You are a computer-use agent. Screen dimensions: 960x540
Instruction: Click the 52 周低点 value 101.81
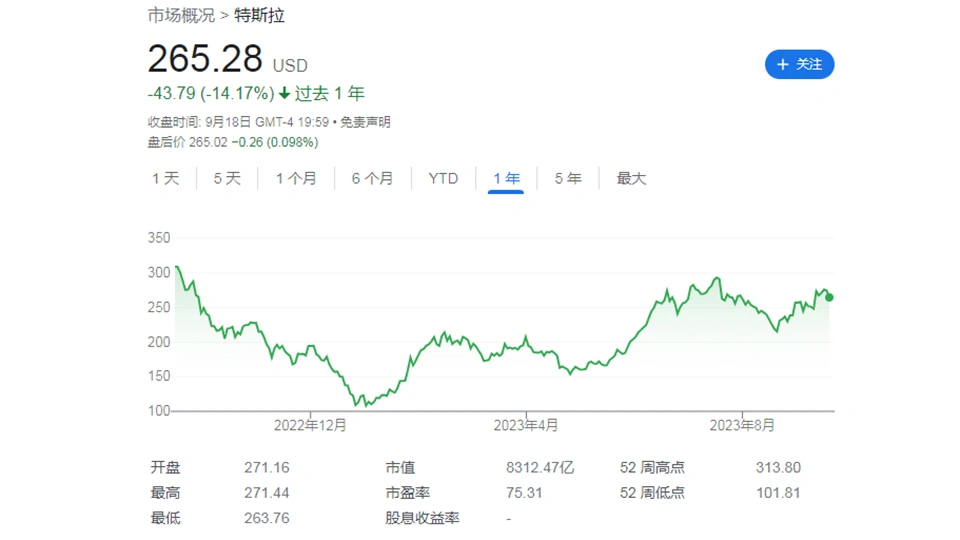coord(778,493)
